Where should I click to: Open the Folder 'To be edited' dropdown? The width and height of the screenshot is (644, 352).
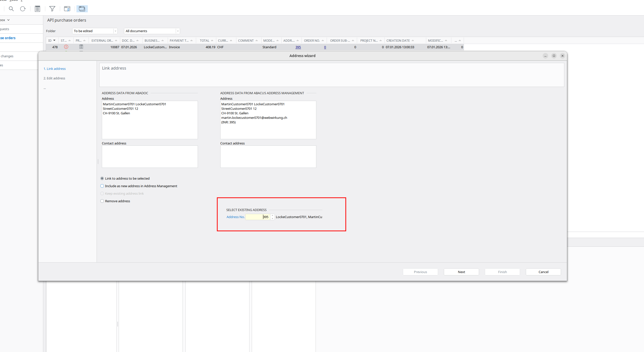coord(115,31)
